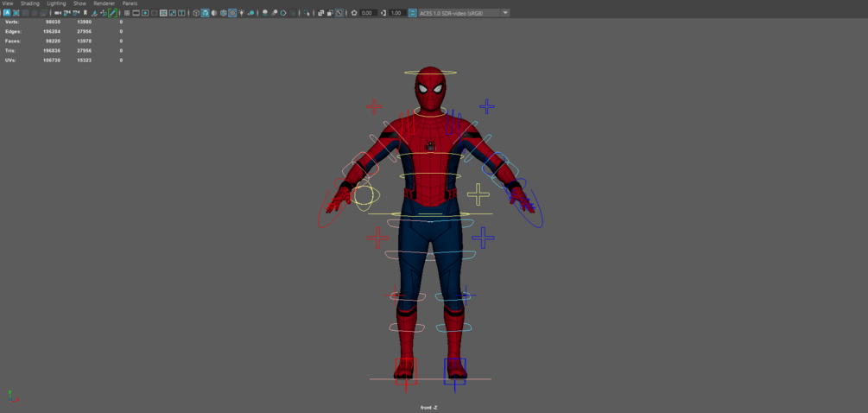Click the exposure value field showing 0.00
Screen dimensions: 868x413
click(x=368, y=13)
